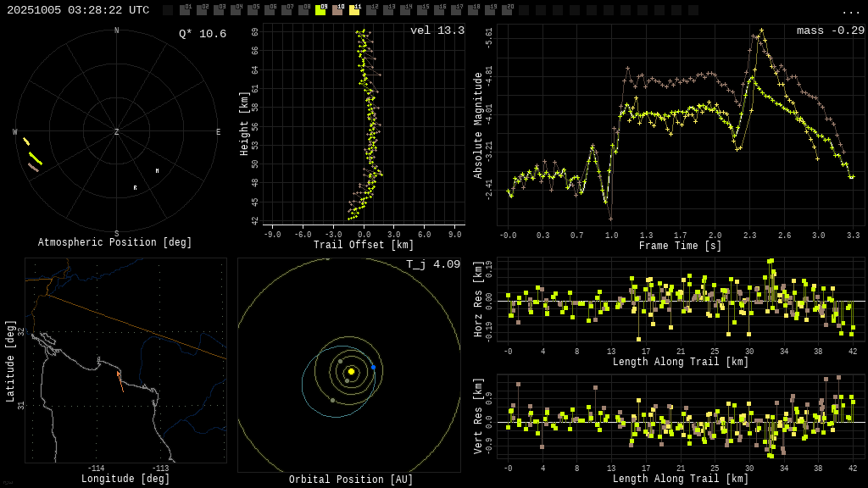Select the camera 15 square
Screen dimensions: 868x488
click(x=422, y=10)
